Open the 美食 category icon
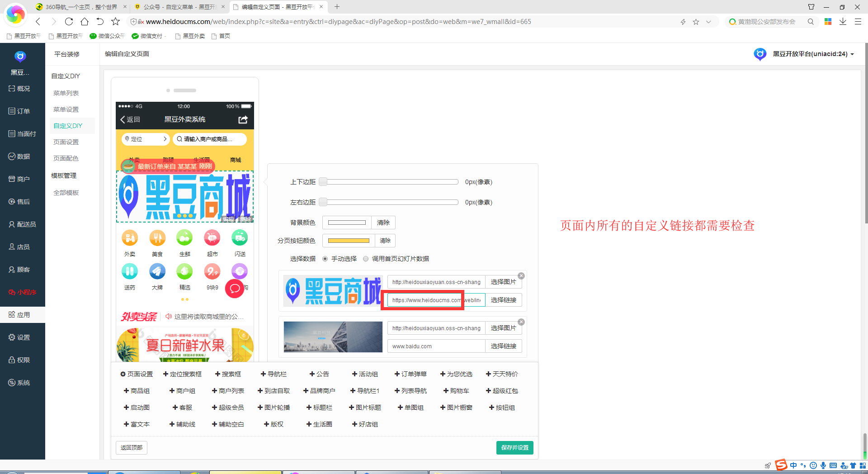Viewport: 868px width, 474px height. (157, 238)
